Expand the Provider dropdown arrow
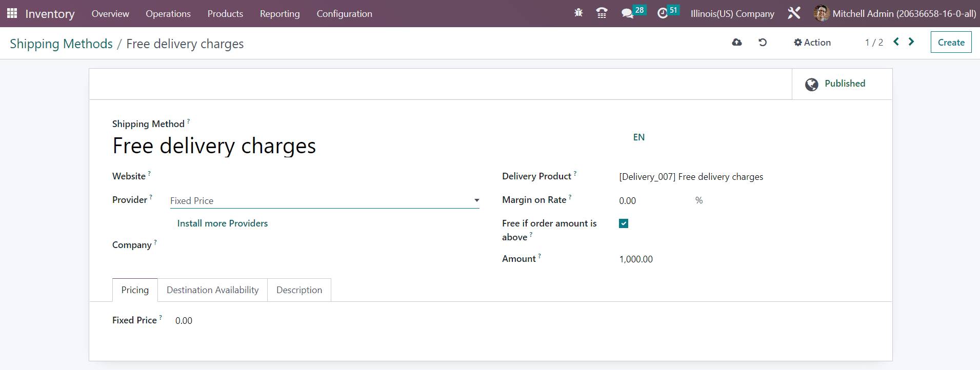The height and width of the screenshot is (370, 980). point(477,200)
